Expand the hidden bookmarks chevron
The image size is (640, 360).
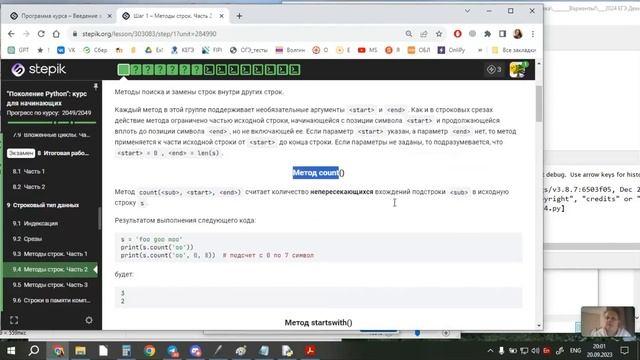pos(480,50)
